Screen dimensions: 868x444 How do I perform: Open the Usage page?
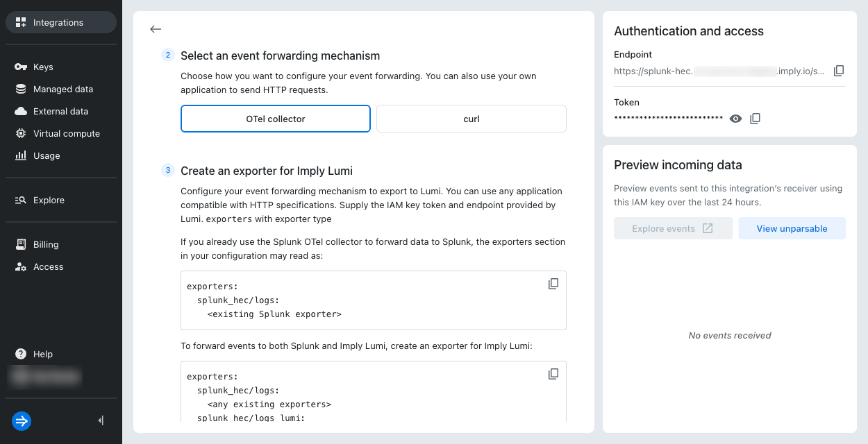pyautogui.click(x=61, y=155)
